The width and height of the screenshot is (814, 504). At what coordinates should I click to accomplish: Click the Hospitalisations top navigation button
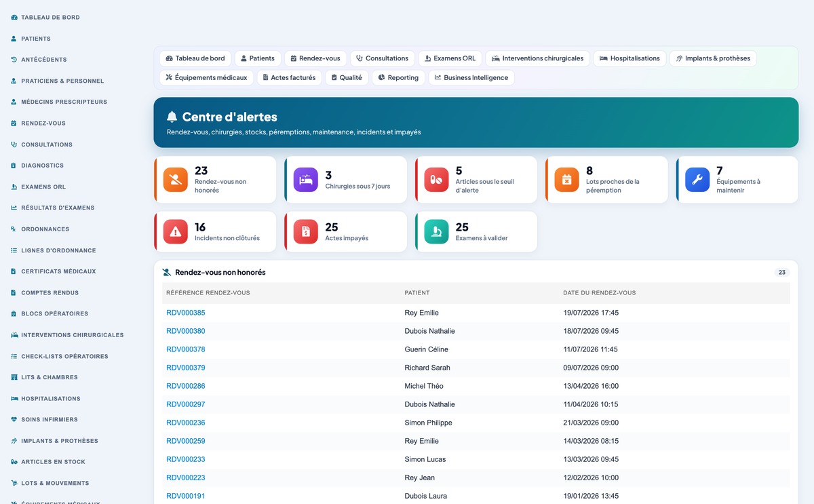[629, 58]
